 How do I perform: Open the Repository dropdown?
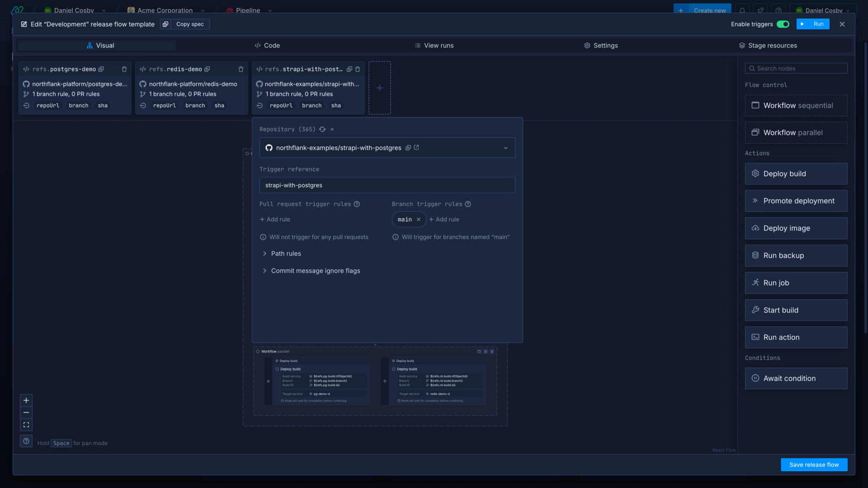(x=387, y=148)
